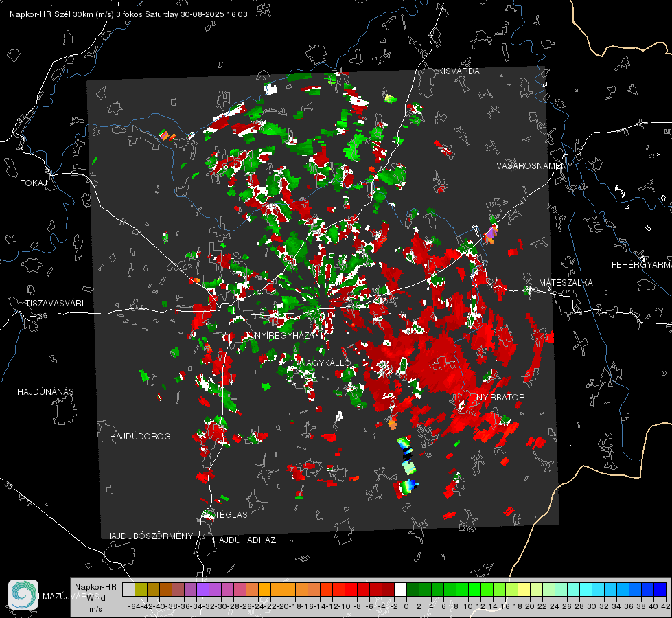Click the 42 value in the legend scale
672x618 pixels.
point(666,606)
